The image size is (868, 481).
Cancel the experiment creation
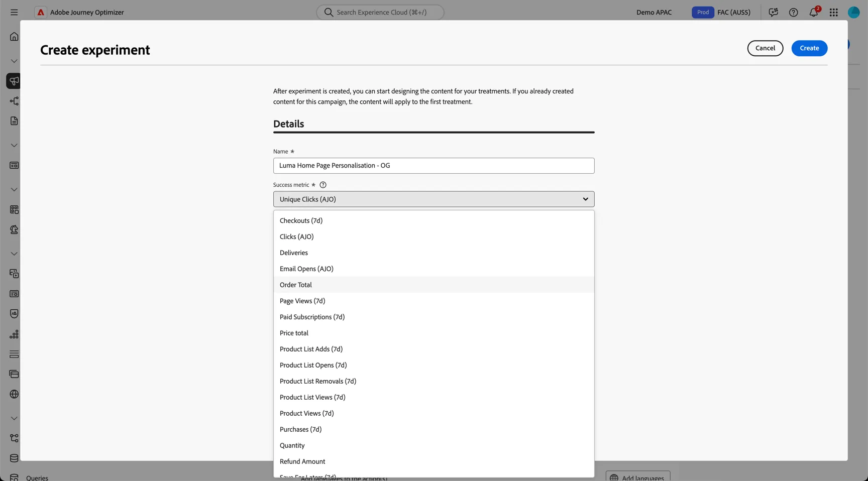[x=765, y=48]
